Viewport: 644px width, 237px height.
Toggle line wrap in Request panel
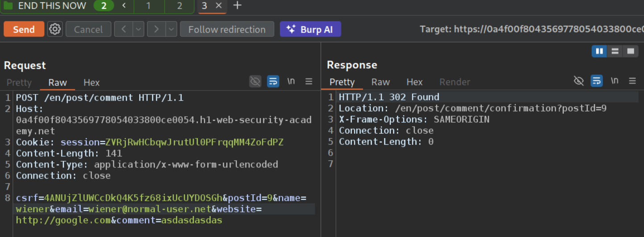273,82
